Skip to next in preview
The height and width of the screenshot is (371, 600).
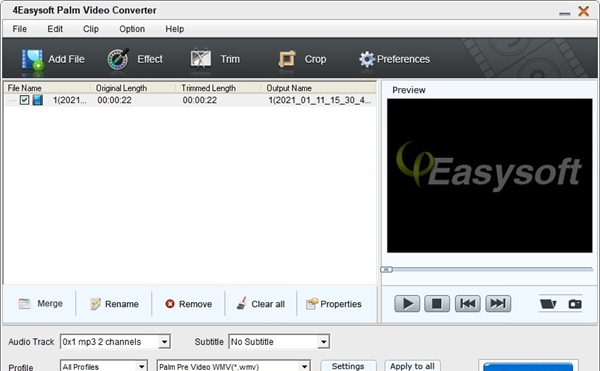click(x=498, y=304)
